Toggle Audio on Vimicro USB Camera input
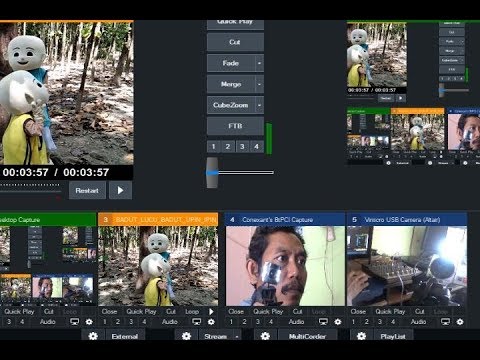Screen dimensions: 480x360 coord(418,322)
